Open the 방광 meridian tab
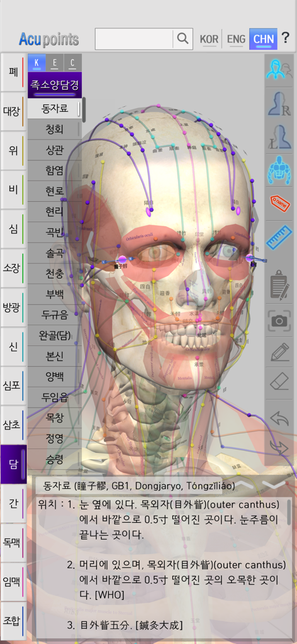 click(x=13, y=307)
